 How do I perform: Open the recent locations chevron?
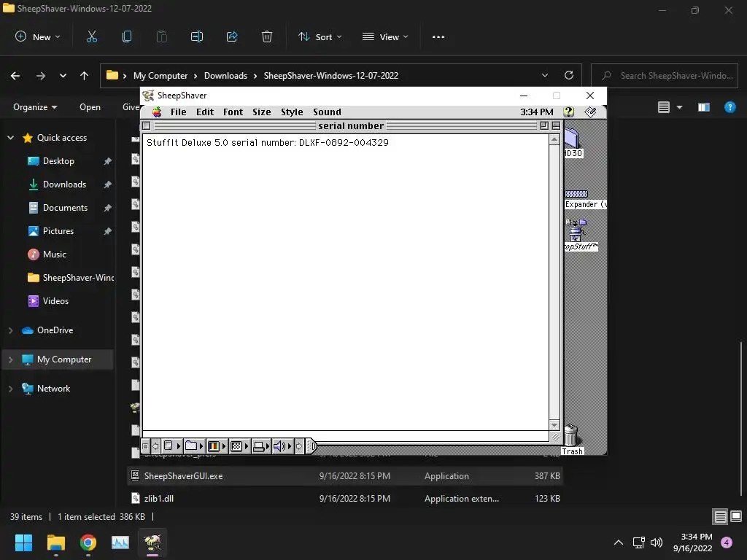(63, 75)
